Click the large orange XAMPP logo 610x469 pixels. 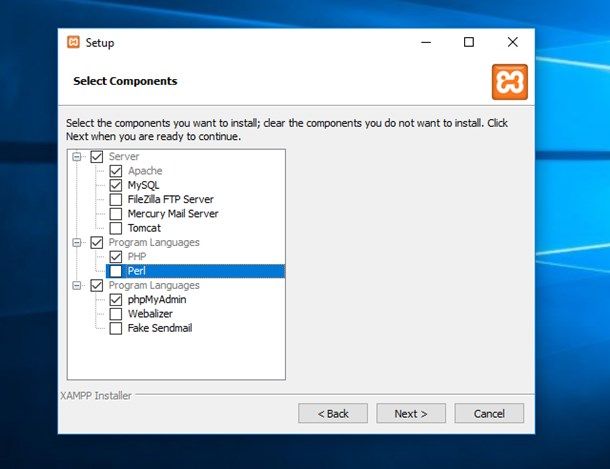tap(510, 82)
